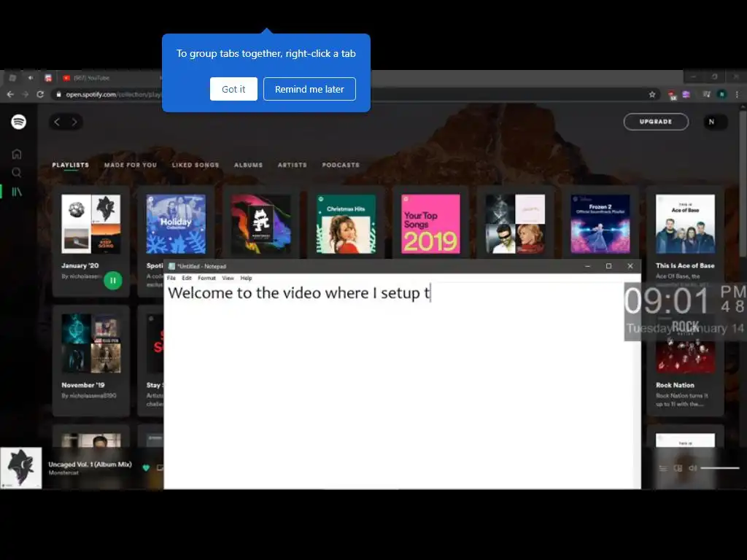747x560 pixels.
Task: Open the devices icon in the player bar
Action: pos(678,468)
